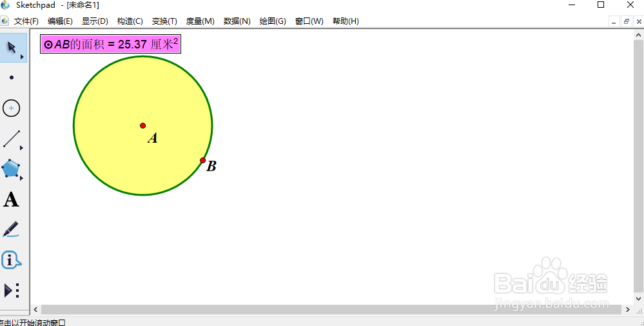Select red point B on the circle
Viewport: 644px width, 326px height.
click(203, 160)
